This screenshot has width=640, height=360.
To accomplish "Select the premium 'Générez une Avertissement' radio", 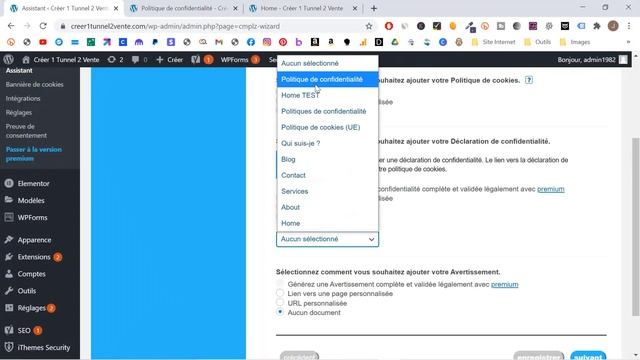I will pos(280,283).
